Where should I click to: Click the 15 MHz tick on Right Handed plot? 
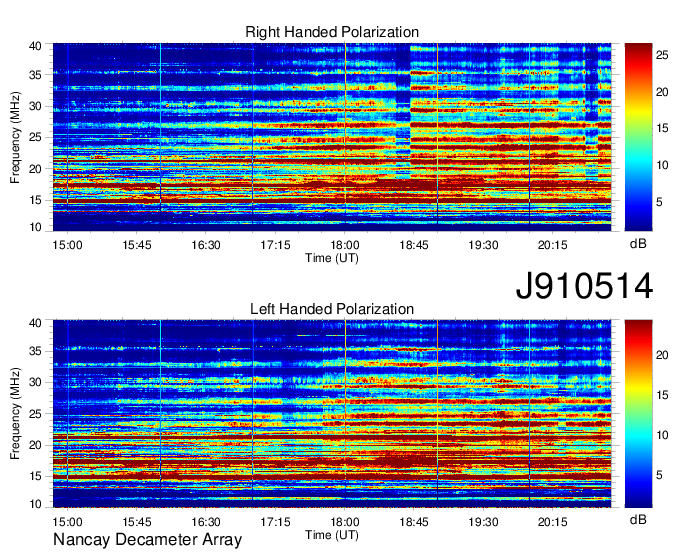(x=36, y=200)
